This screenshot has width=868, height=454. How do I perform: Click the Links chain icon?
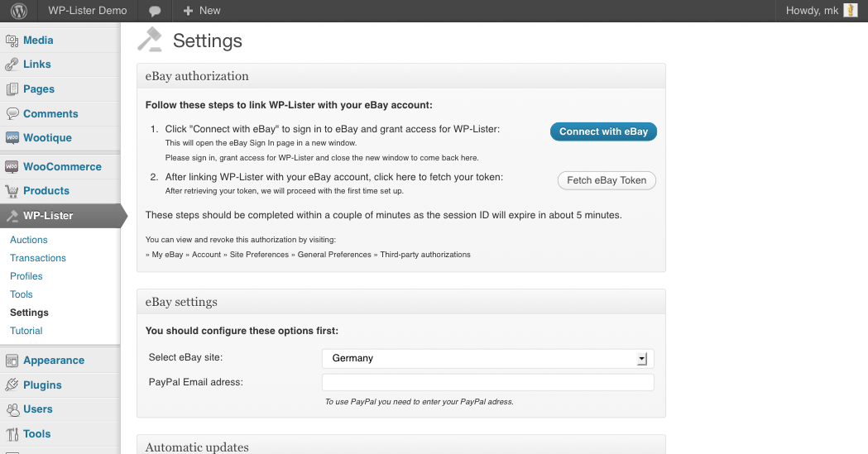[12, 65]
